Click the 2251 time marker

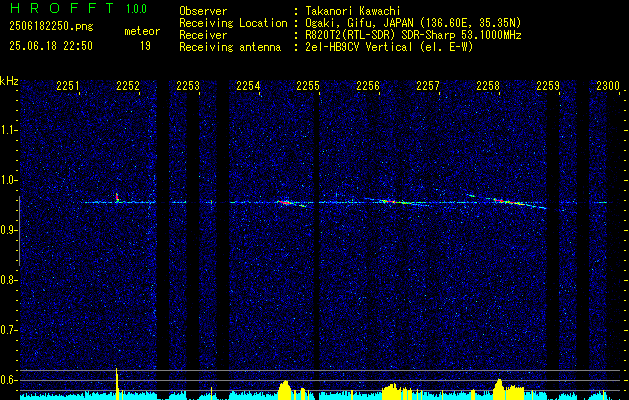pyautogui.click(x=68, y=85)
